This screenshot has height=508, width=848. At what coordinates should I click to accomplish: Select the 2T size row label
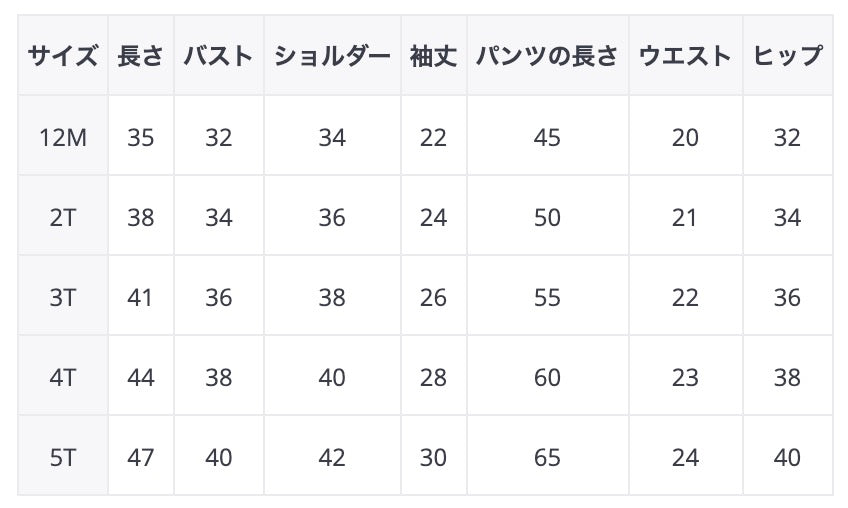(x=62, y=217)
